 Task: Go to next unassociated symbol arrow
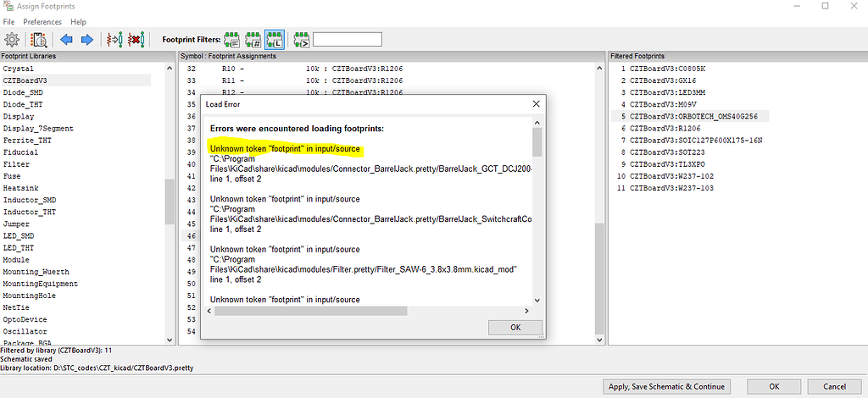(x=87, y=39)
